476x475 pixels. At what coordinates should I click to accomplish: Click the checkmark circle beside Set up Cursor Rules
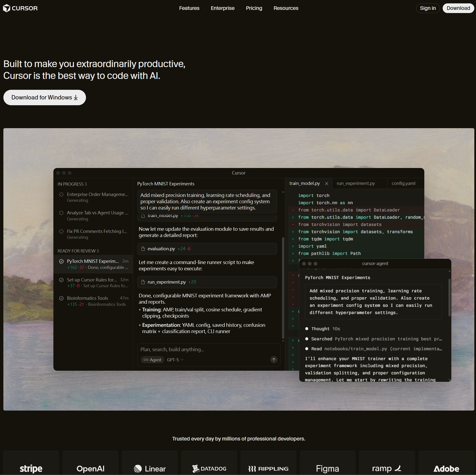click(x=61, y=280)
